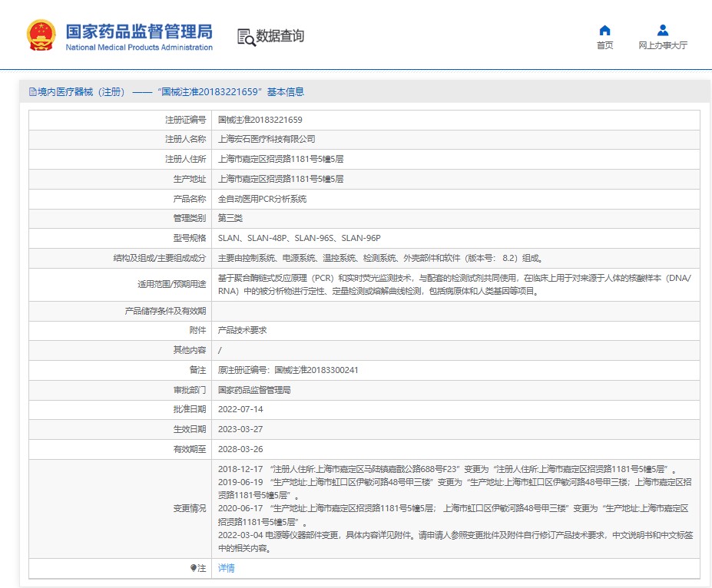Click the 型号规格 label cell

(121, 238)
